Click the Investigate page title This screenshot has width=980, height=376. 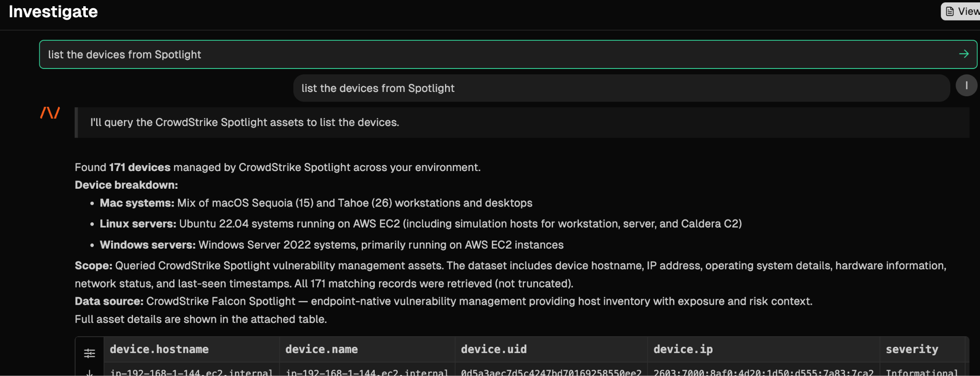[x=53, y=11]
